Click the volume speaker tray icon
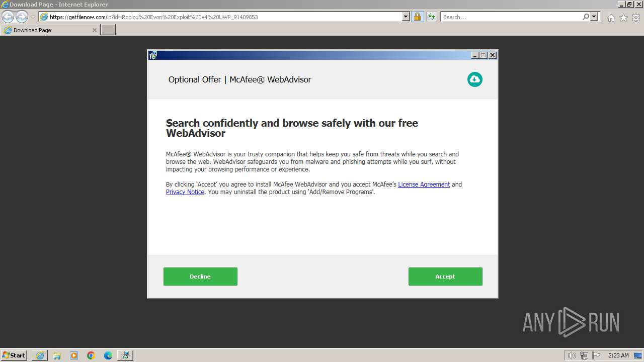Screen dimensions: 644x362 click(572, 355)
